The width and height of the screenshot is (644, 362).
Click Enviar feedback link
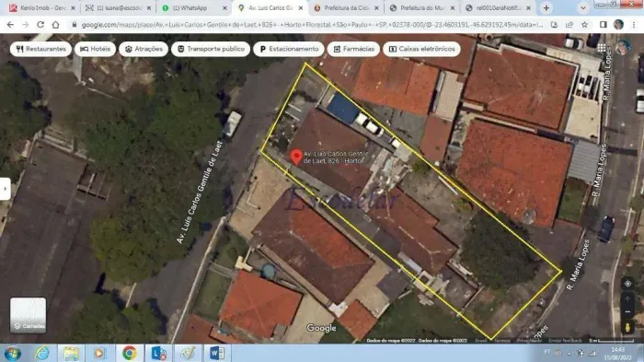coord(565,341)
